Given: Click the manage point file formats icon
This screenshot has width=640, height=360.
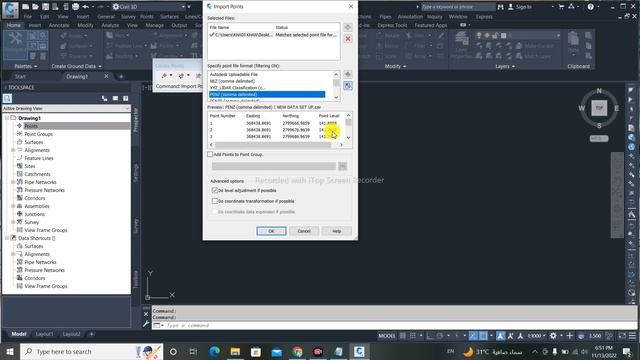Looking at the screenshot, I should (348, 74).
